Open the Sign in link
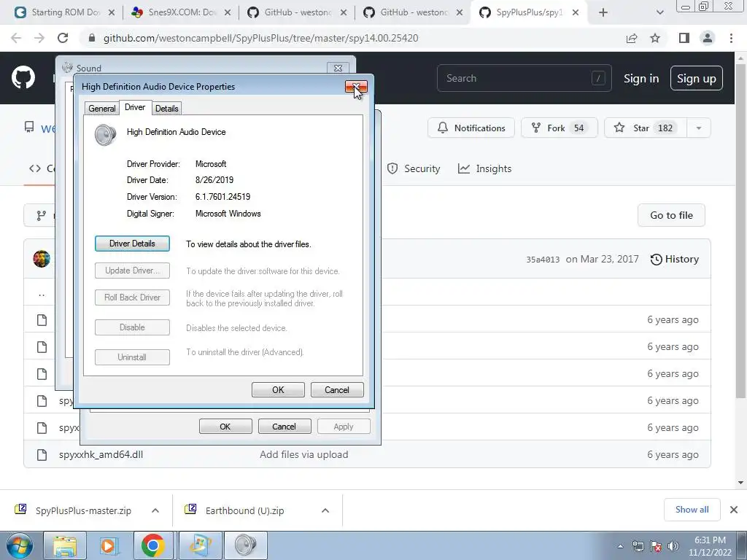 pos(640,79)
